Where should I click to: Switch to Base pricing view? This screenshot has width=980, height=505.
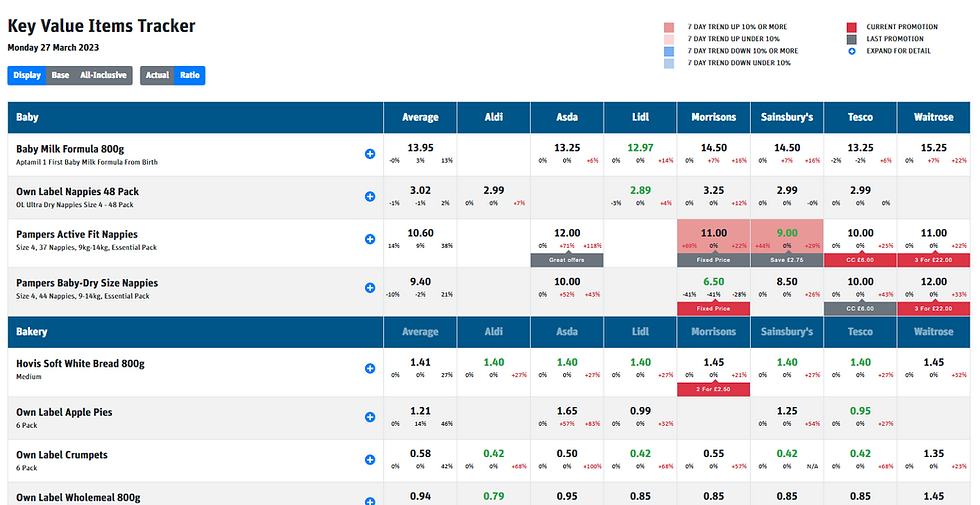[x=60, y=76]
